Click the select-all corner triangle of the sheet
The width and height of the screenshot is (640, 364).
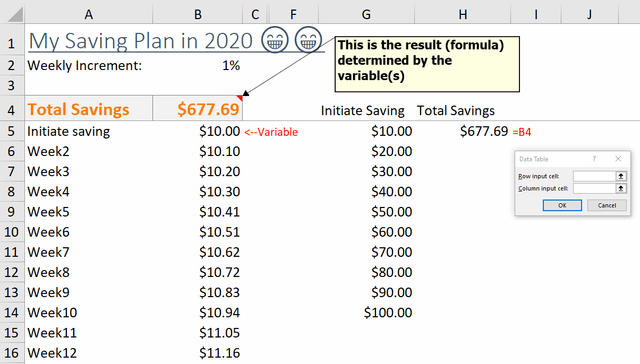[x=12, y=14]
